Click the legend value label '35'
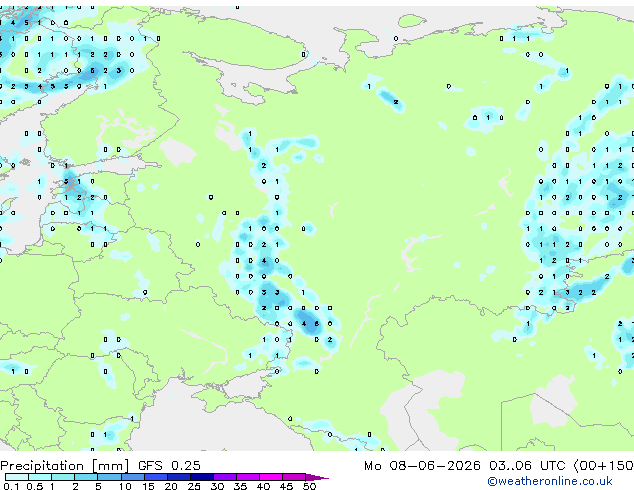634x490 pixels. tap(240, 486)
